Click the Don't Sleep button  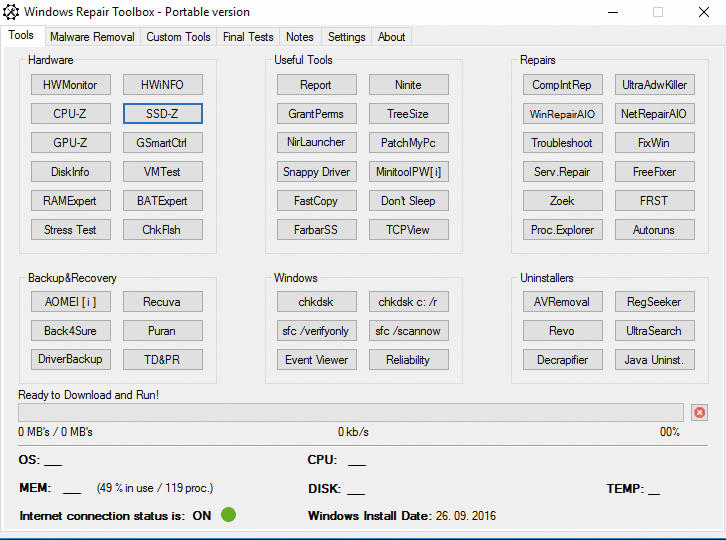409,201
